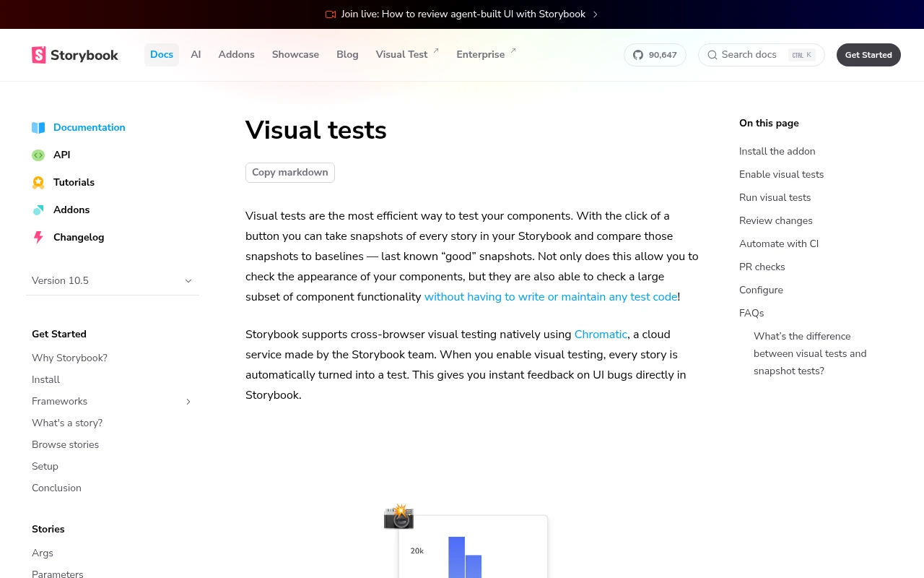Jump to 'Run visual tests' section
Viewport: 924px width, 578px height.
click(x=775, y=198)
